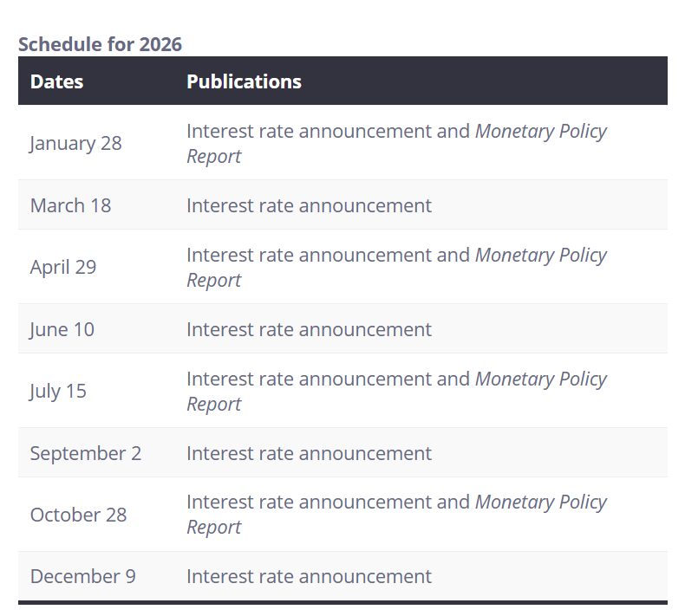Click the "Dates" column header
The height and width of the screenshot is (616, 685).
click(x=57, y=81)
